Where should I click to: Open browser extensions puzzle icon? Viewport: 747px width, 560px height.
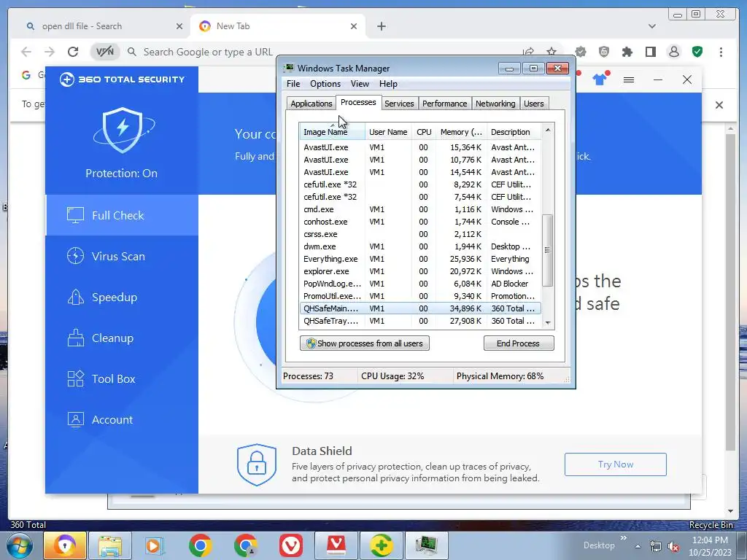[x=627, y=52]
